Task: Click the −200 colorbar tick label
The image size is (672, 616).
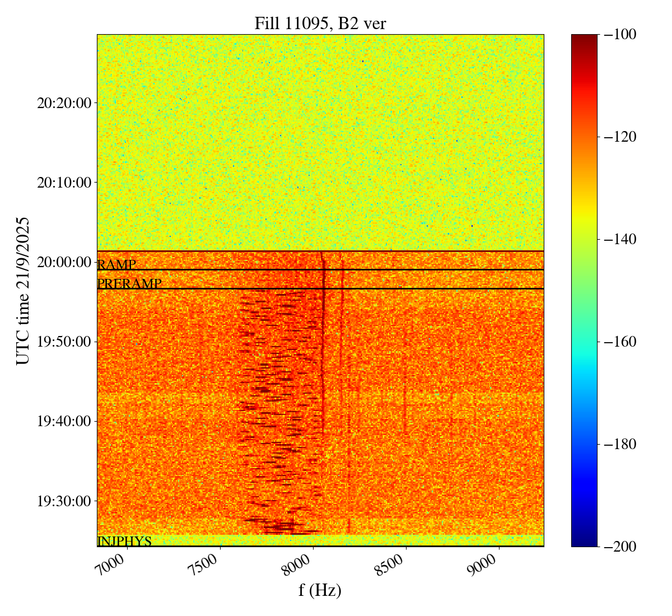Action: [621, 547]
